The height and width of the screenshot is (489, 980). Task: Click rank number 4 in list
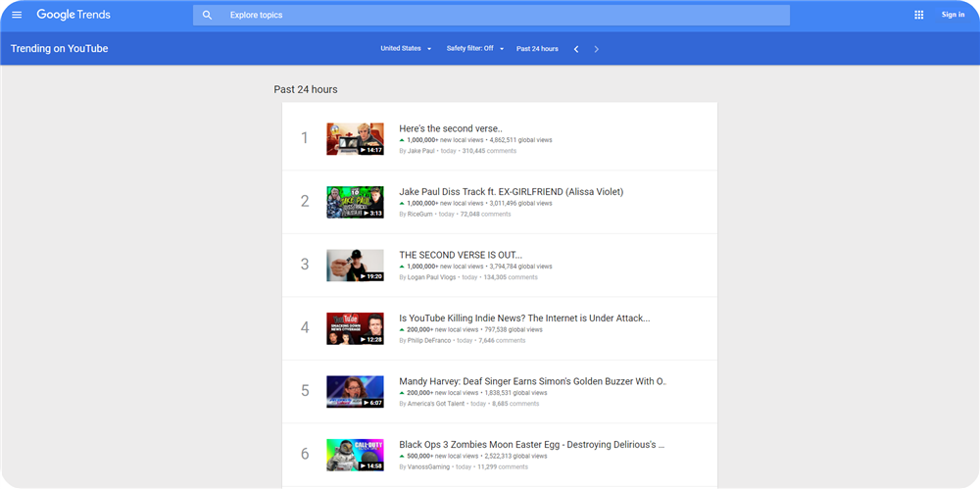click(305, 327)
